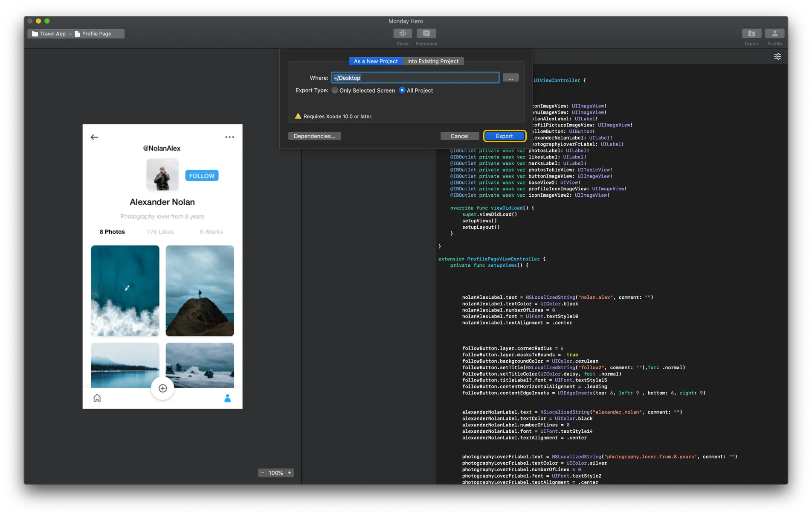Click the Alexander Nolan name label

tap(162, 202)
